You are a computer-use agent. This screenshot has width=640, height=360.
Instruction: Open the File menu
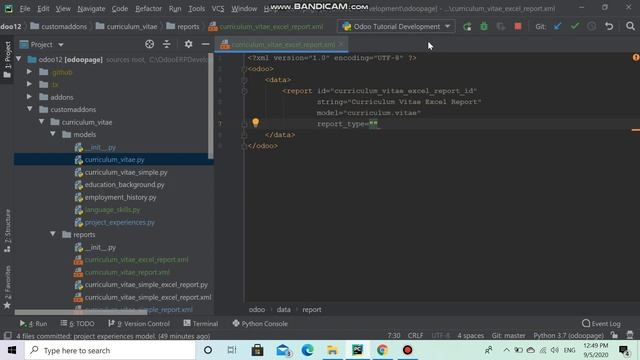pos(24,8)
